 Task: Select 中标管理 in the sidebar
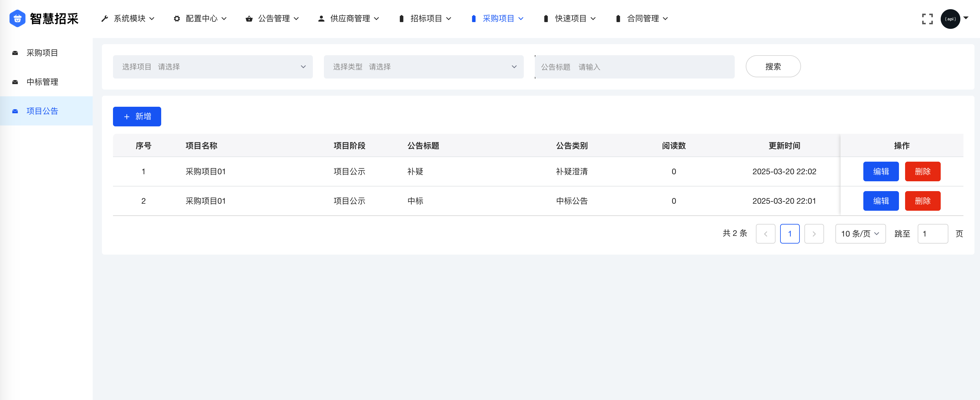pos(42,82)
